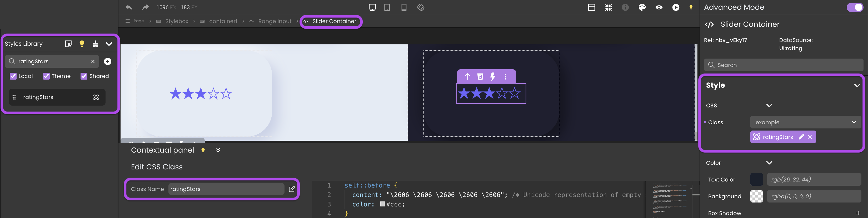The image size is (868, 218).
Task: Click drag handle of ratingStars library item
Action: (x=14, y=97)
